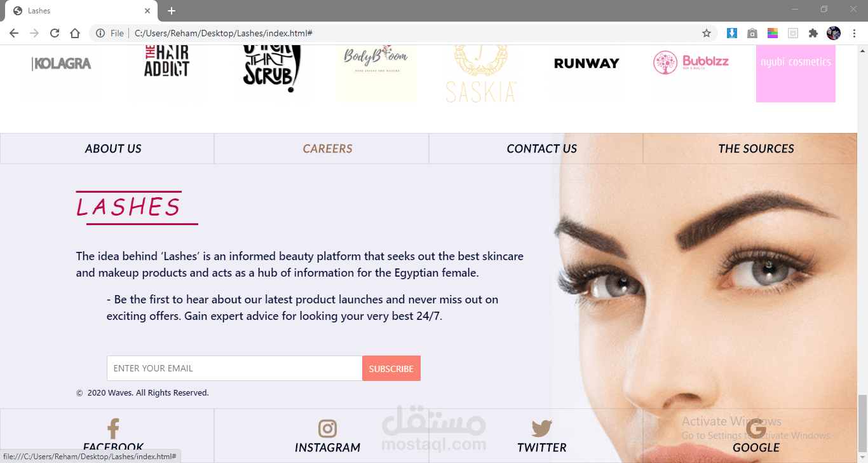This screenshot has width=868, height=463.
Task: Click the blue download extension icon
Action: [732, 33]
